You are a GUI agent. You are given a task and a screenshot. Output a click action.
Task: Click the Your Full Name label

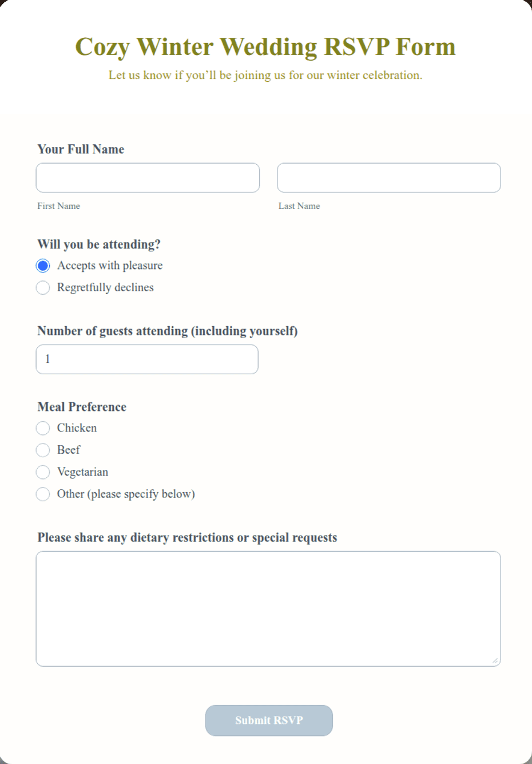(x=81, y=149)
